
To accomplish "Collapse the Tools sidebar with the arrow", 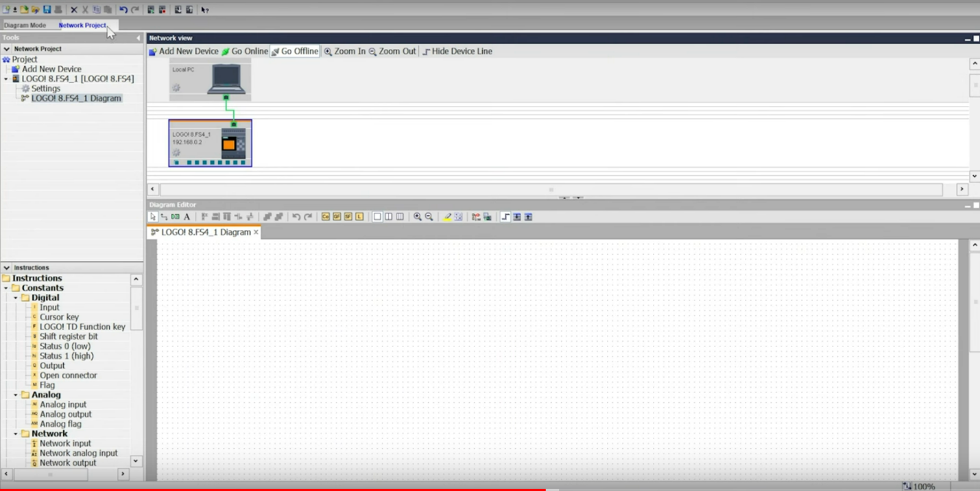I will (138, 37).
